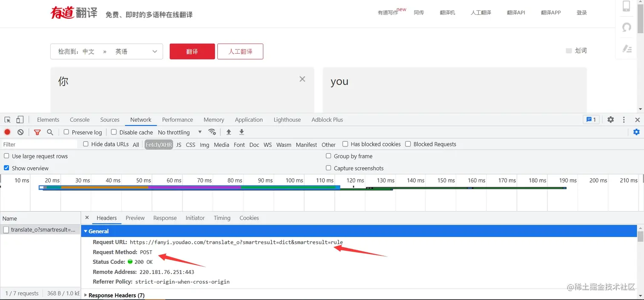
Task: Open the 翻译API link
Action: pos(516,13)
